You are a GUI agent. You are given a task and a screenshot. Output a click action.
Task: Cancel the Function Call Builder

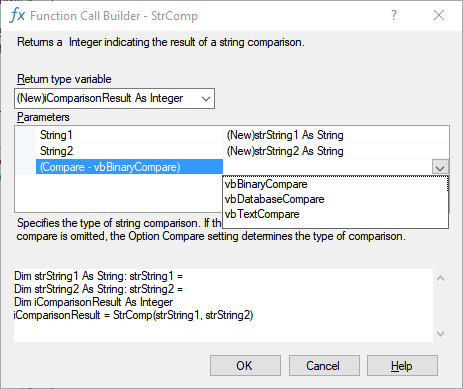324,366
